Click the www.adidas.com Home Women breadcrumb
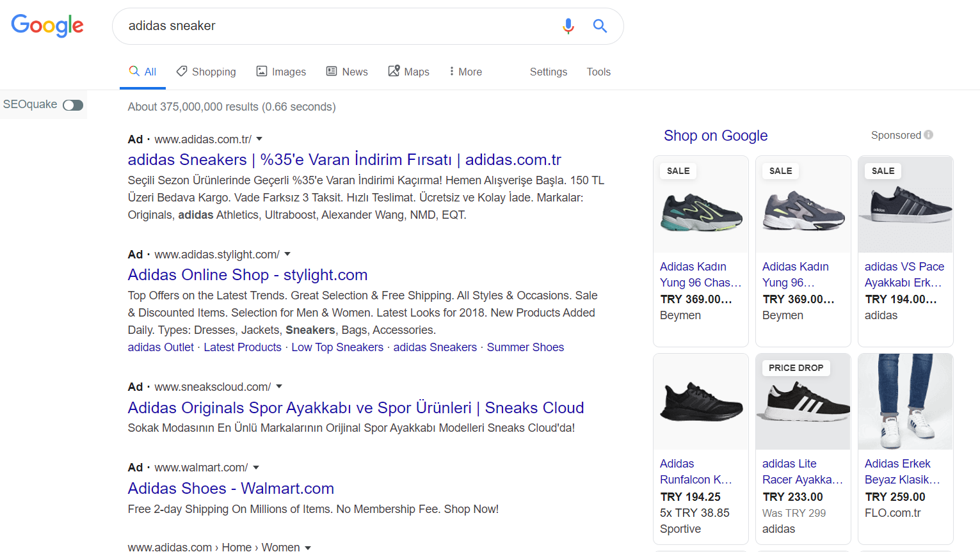The width and height of the screenshot is (980, 552). (213, 548)
